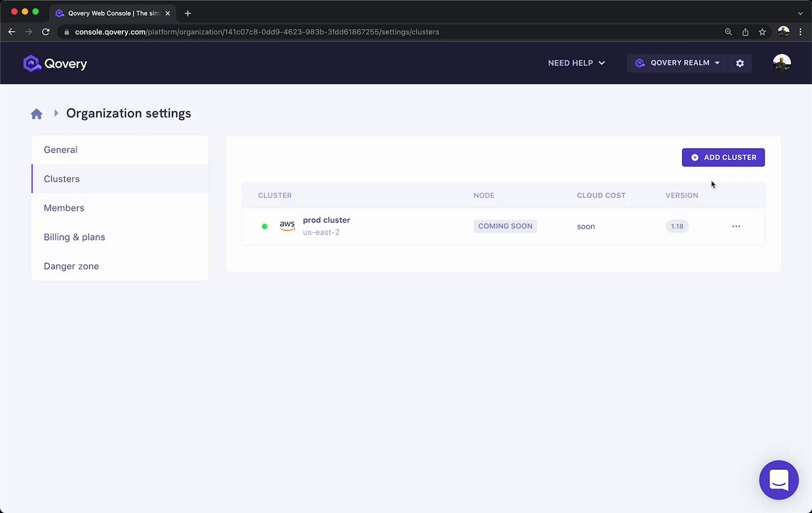Open the chat support widget

[x=778, y=480]
